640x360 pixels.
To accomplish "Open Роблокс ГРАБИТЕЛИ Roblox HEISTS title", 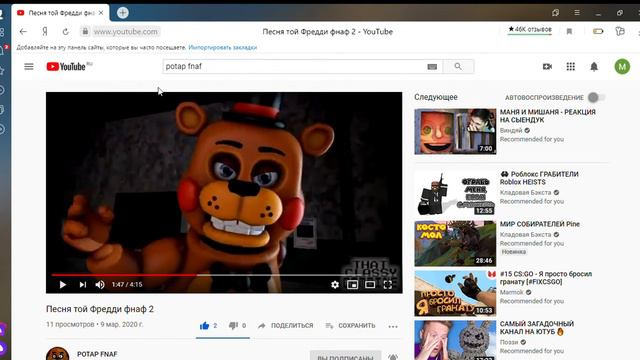I will (x=539, y=178).
